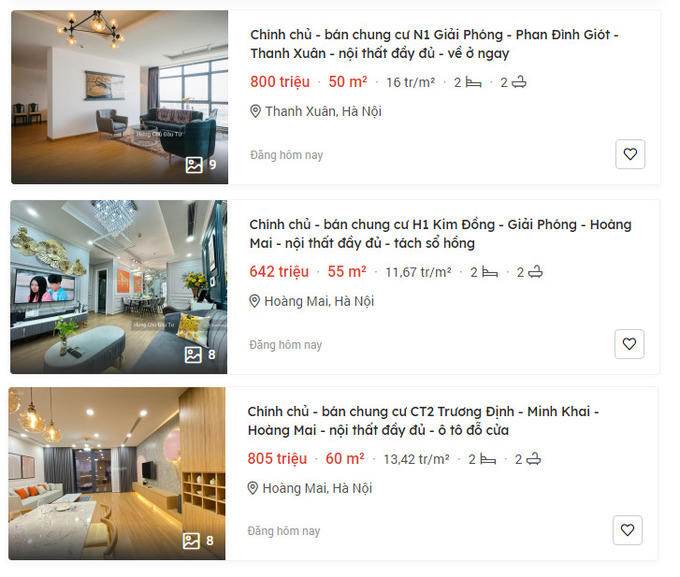Click location pin of the 642 triệu listing

255,301
